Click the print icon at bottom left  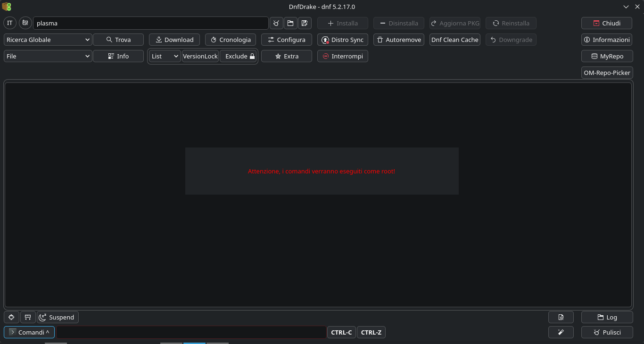11,317
